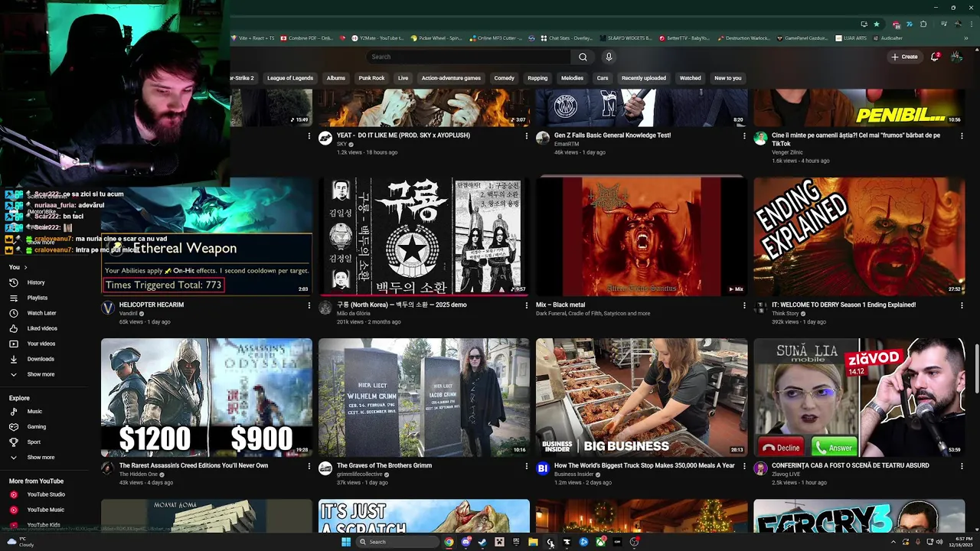Select Action-adventure games filter chip

[451, 78]
